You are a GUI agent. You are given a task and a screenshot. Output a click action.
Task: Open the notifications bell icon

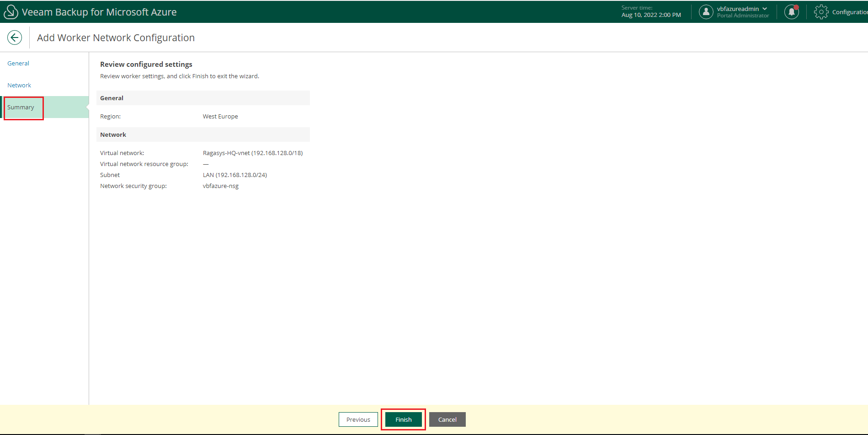pyautogui.click(x=792, y=12)
